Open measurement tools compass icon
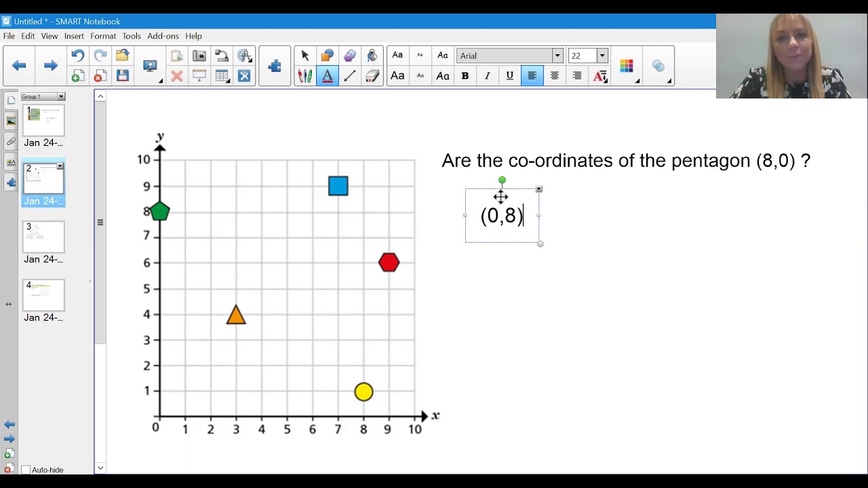This screenshot has width=868, height=488. click(244, 56)
